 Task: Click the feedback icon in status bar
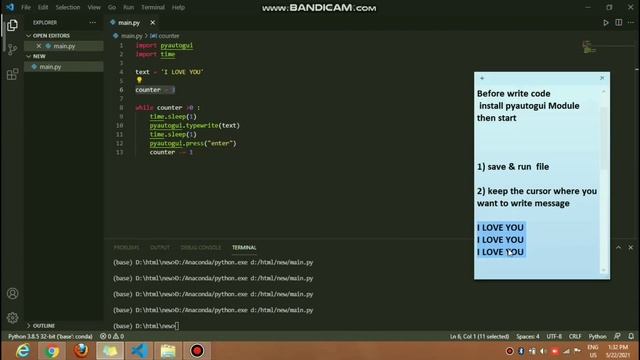[618, 336]
